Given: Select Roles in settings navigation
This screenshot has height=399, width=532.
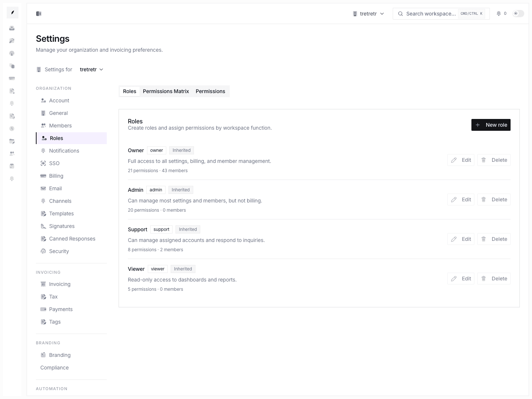Looking at the screenshot, I should [x=71, y=138].
